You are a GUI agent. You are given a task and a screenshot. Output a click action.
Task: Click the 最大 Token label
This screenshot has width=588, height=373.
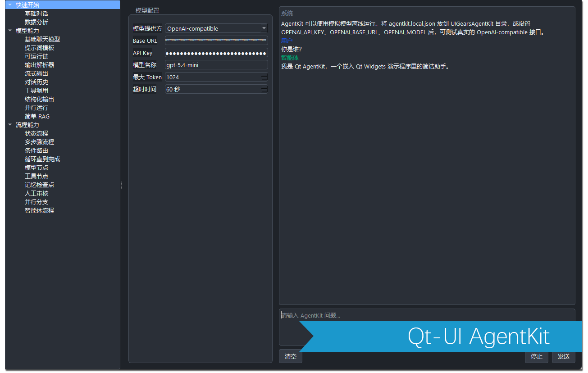pyautogui.click(x=147, y=77)
